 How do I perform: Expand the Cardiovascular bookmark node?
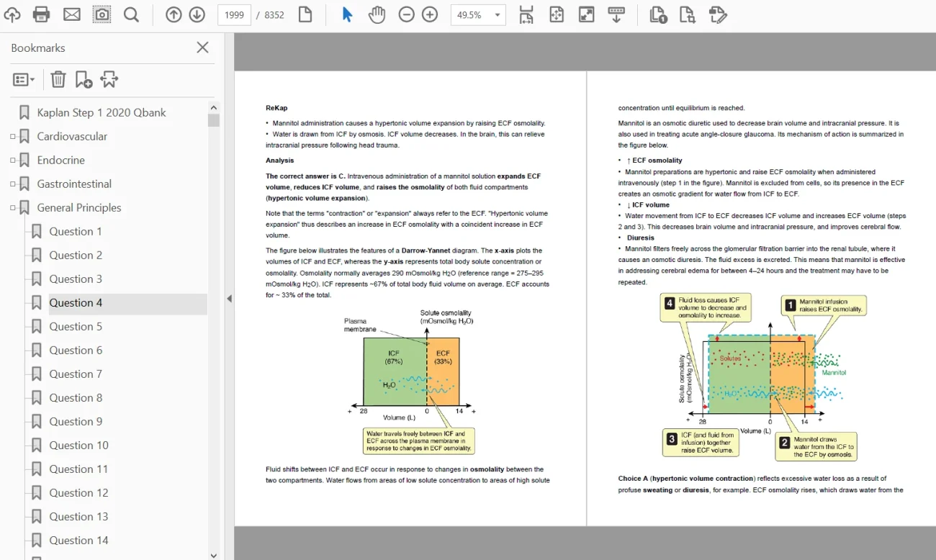click(x=12, y=137)
